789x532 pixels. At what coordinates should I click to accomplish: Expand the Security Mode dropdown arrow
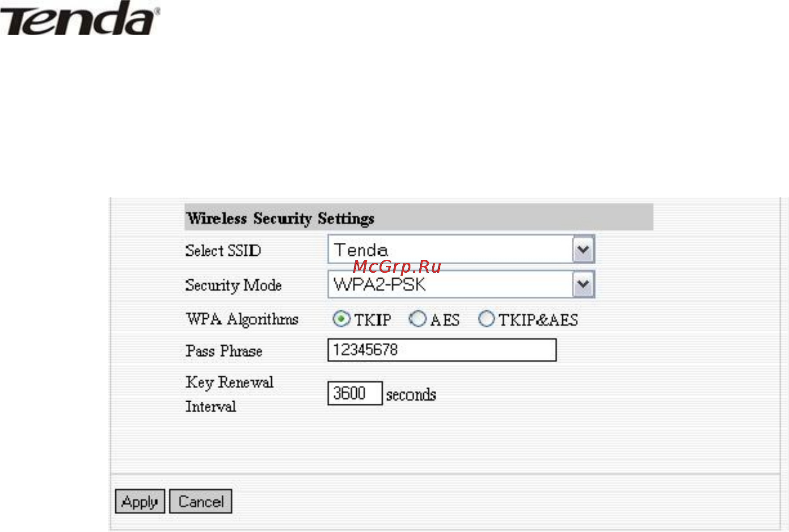[583, 284]
